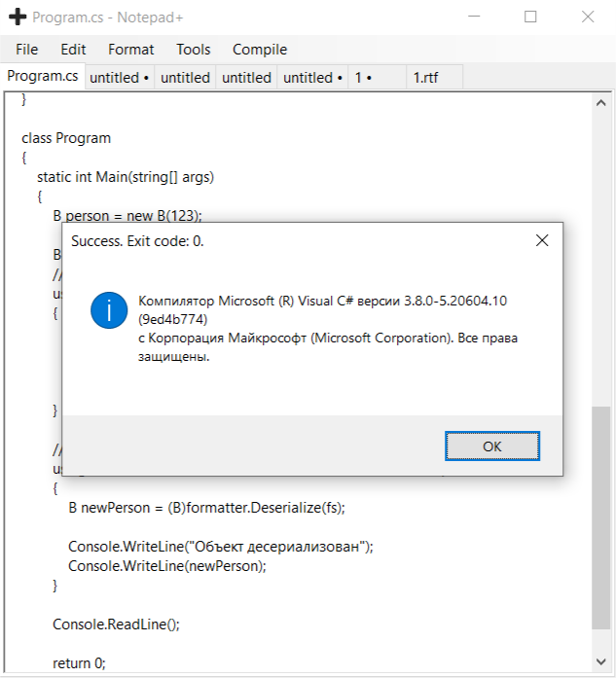Close the Success exit code dialog
Screen dimensions: 616x678
[x=542, y=240]
